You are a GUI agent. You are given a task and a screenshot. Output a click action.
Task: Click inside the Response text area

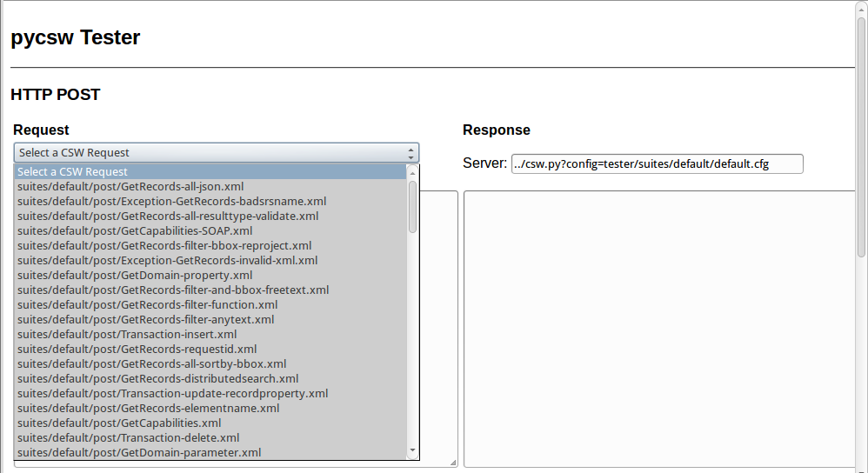point(660,330)
